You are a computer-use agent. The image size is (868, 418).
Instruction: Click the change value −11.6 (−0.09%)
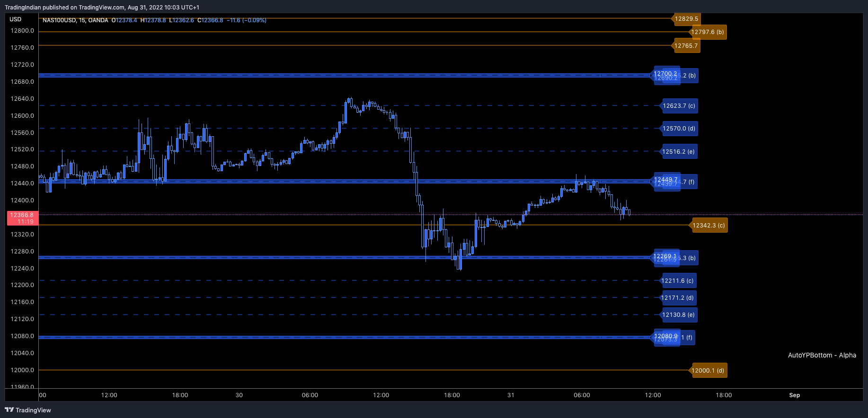pyautogui.click(x=247, y=20)
